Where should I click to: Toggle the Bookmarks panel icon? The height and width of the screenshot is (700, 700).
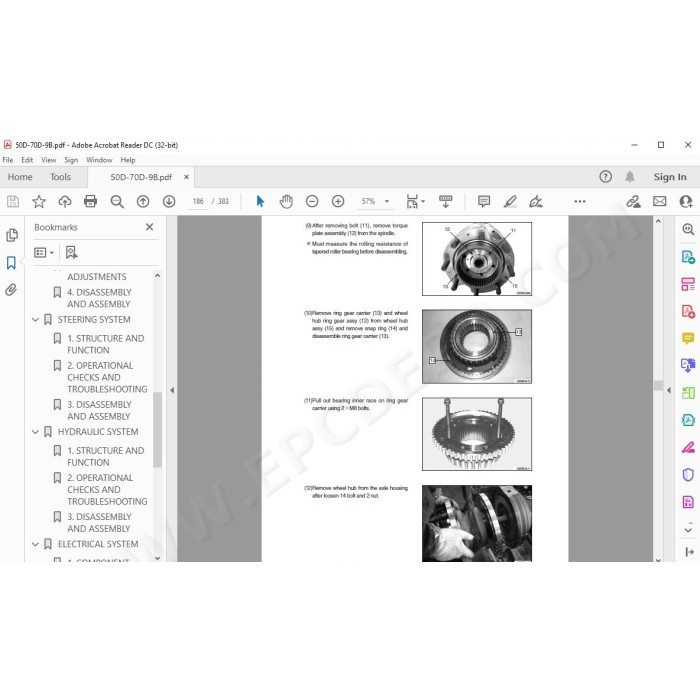point(11,262)
